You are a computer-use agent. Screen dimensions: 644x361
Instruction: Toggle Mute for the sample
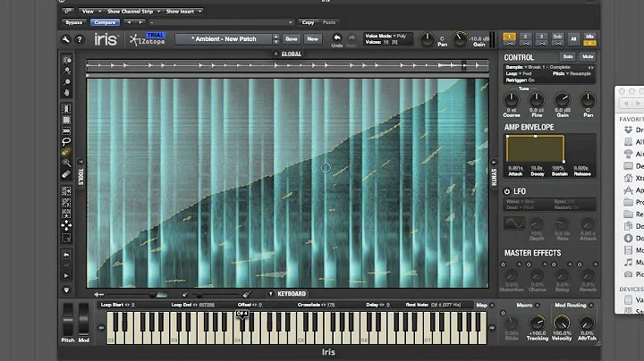tap(588, 56)
